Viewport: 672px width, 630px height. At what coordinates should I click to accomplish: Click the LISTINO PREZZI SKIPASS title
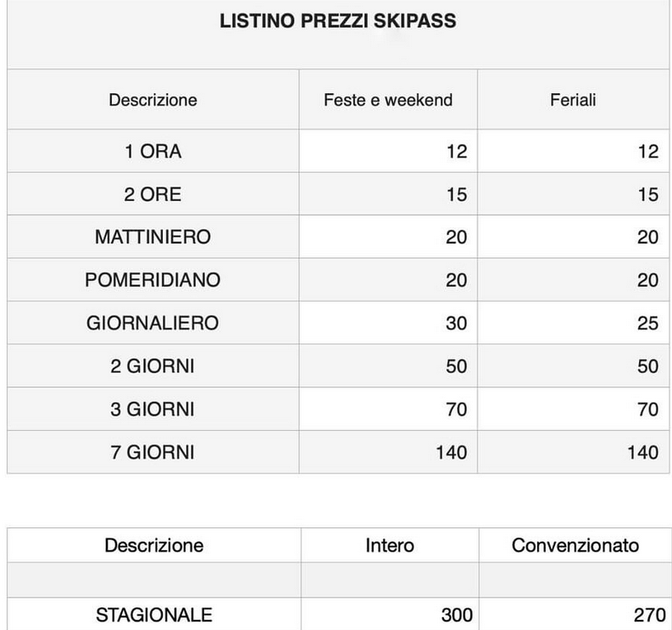(x=338, y=21)
